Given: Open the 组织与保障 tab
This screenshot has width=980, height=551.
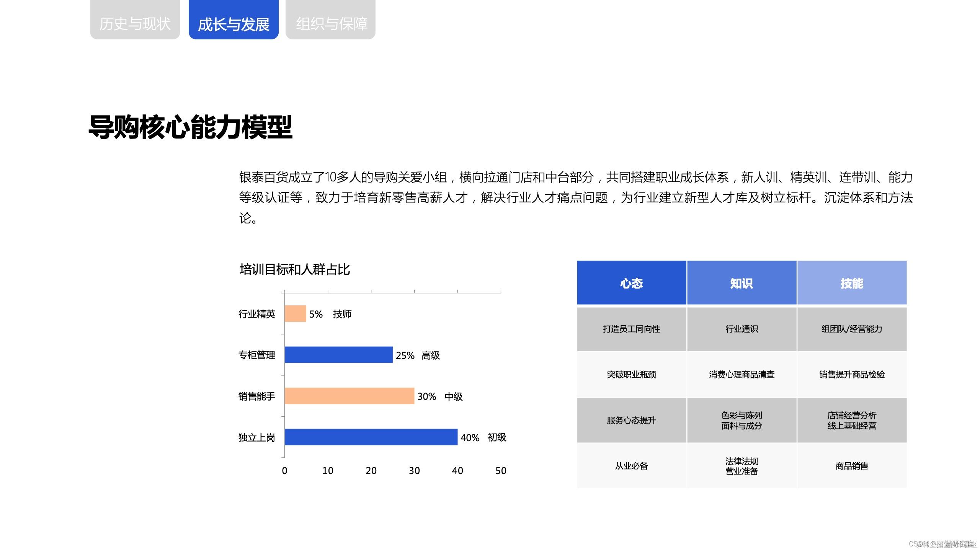Looking at the screenshot, I should (x=331, y=23).
